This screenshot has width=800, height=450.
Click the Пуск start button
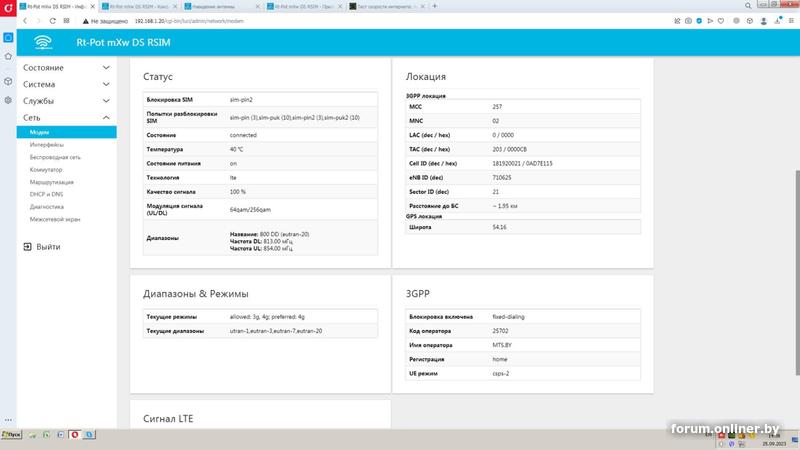pos(11,435)
